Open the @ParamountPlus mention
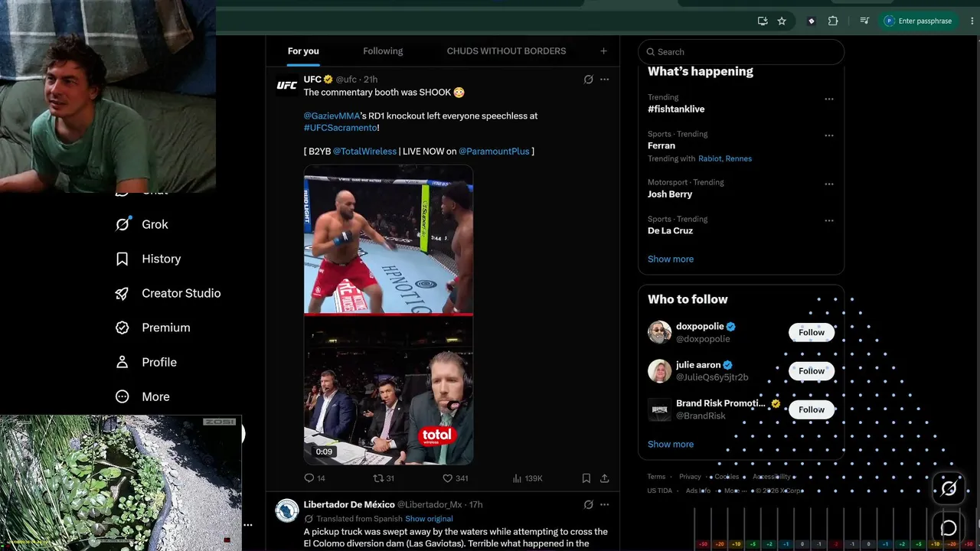The height and width of the screenshot is (551, 980). (494, 152)
